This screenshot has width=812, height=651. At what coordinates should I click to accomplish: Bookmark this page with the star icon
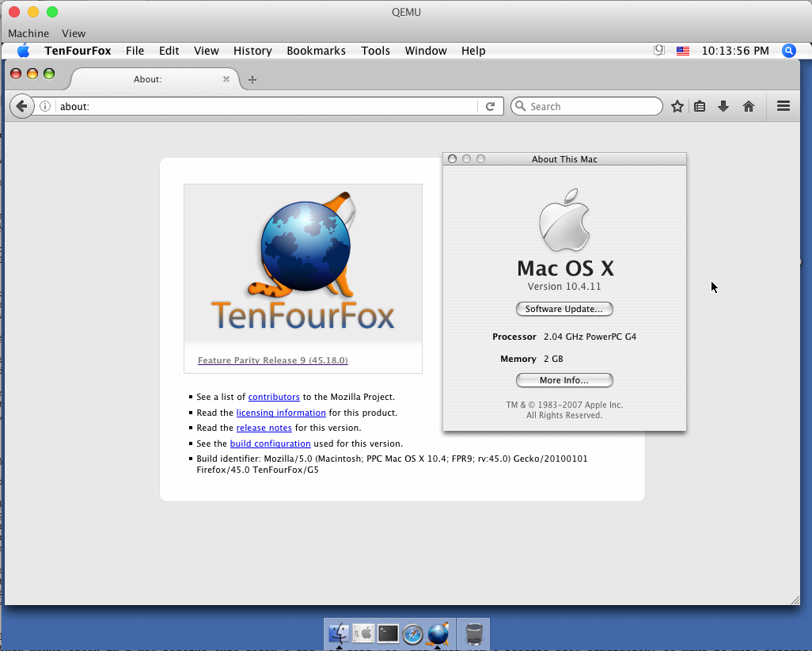pos(677,106)
